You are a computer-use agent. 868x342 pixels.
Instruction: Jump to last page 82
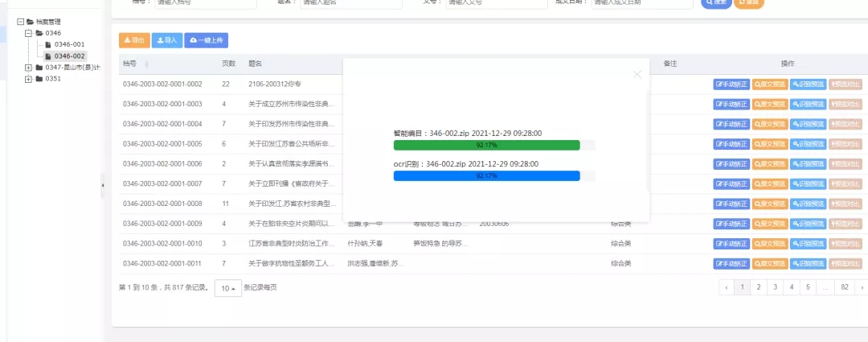(x=844, y=286)
